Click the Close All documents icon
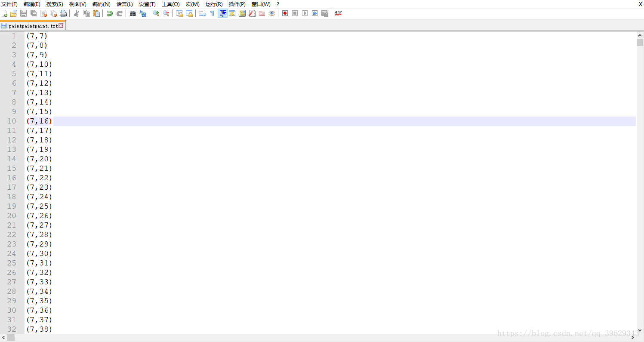 (53, 13)
